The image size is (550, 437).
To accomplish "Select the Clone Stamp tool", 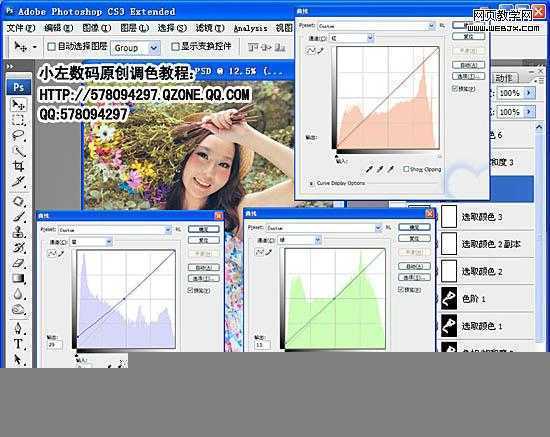I will click(x=18, y=232).
